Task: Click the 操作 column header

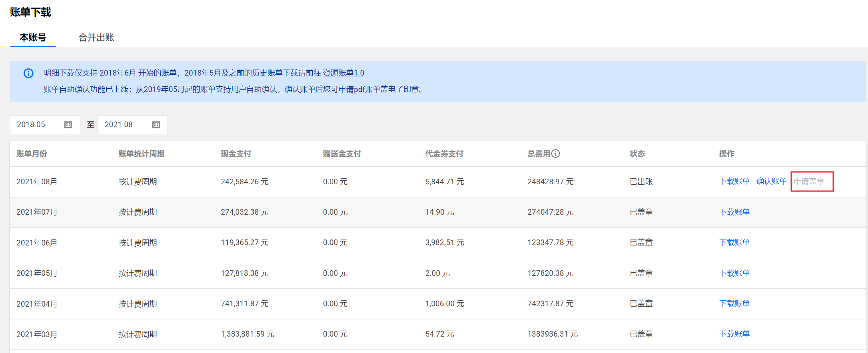Action: (x=727, y=154)
